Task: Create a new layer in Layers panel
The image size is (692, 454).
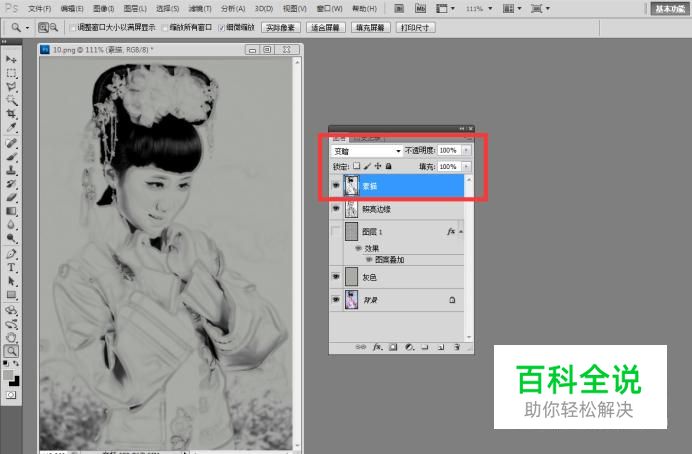Action: click(441, 347)
